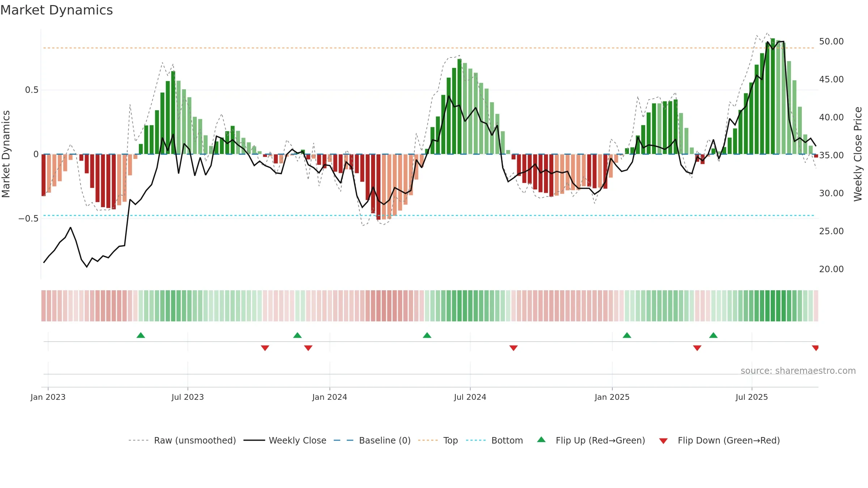Click the red Flip Down triangle in legend
Viewport: 868px width, 488px height.
[x=663, y=441]
